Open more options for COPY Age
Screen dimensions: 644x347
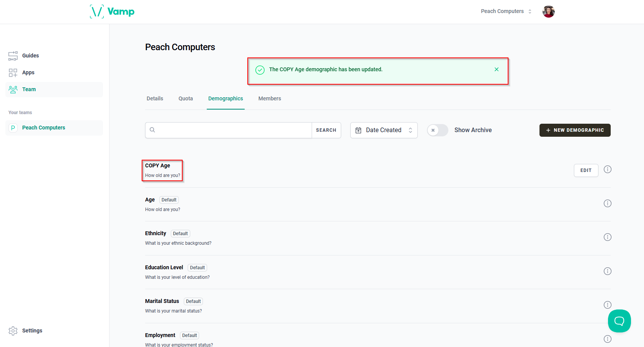(608, 169)
